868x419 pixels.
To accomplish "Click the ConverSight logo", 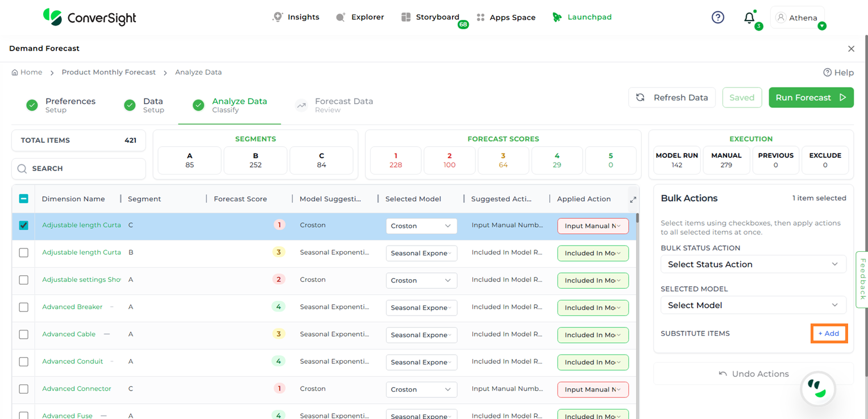I will click(90, 17).
